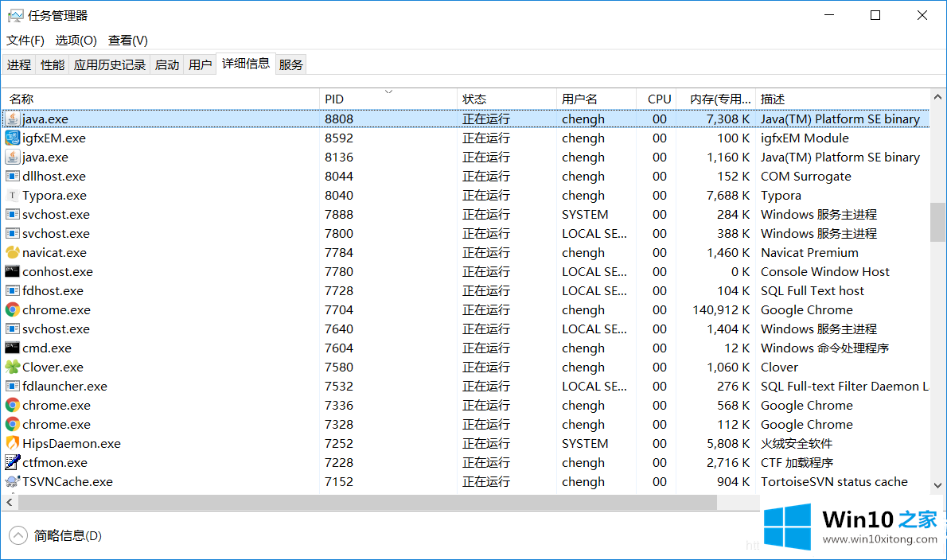This screenshot has width=947, height=560.
Task: Sort by the 描述 column header
Action: [x=843, y=99]
